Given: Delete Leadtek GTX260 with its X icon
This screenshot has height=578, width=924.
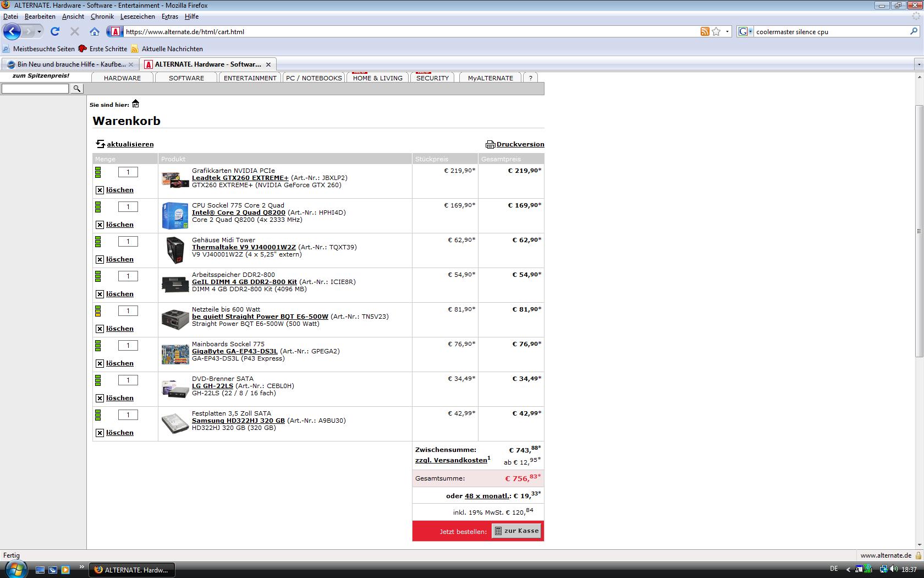Looking at the screenshot, I should [x=100, y=190].
